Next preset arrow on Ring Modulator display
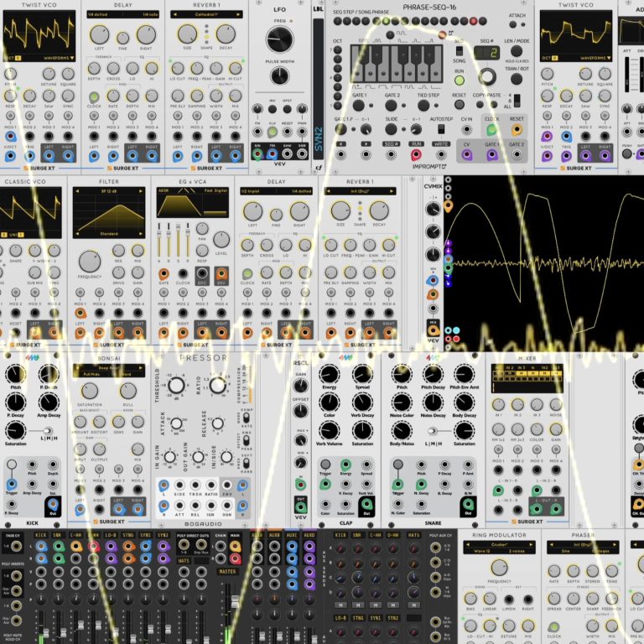 (x=531, y=544)
